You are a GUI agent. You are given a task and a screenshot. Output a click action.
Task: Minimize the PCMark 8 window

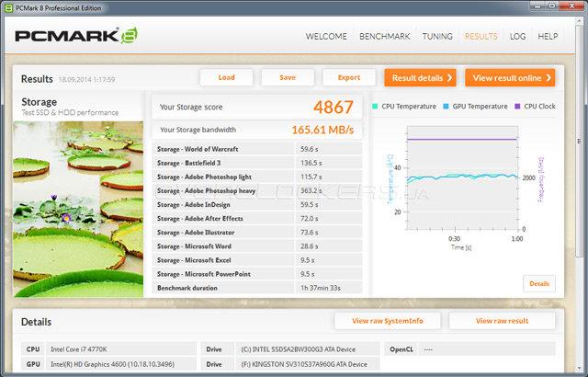click(539, 6)
